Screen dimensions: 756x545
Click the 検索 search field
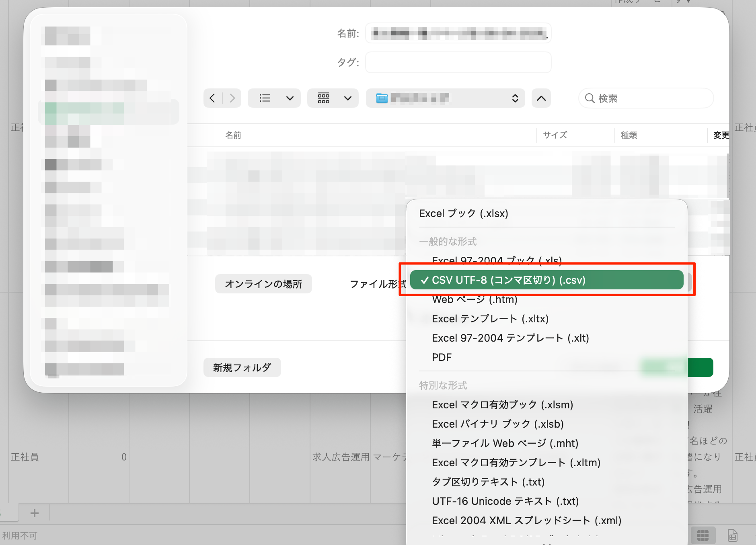[646, 98]
